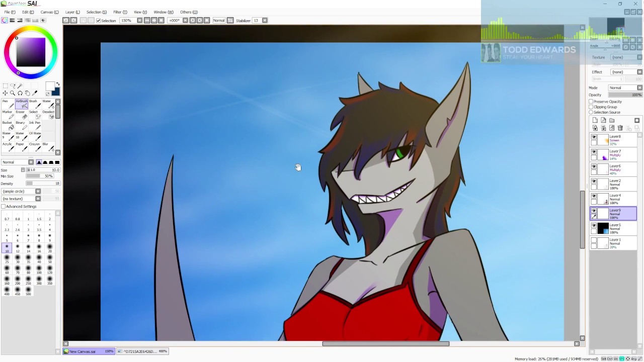This screenshot has width=644, height=362.
Task: Enable Clipping Group
Action: [x=591, y=107]
